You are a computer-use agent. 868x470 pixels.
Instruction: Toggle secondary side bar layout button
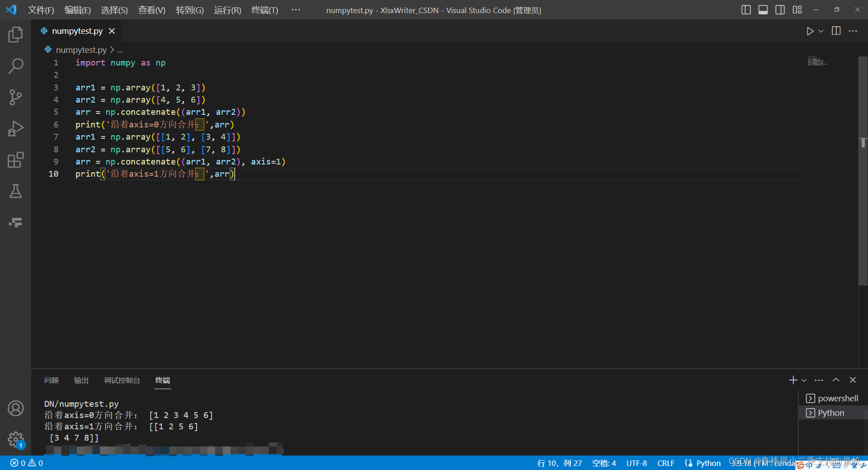click(780, 10)
